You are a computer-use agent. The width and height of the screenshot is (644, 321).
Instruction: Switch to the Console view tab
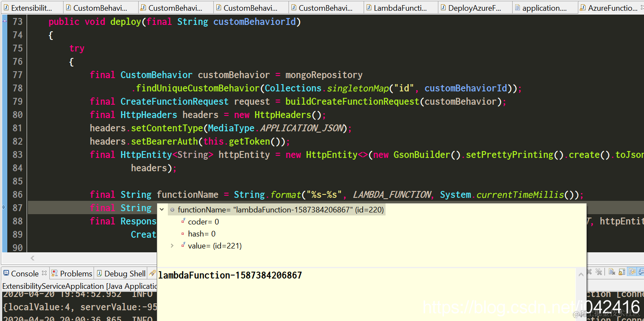[24, 273]
